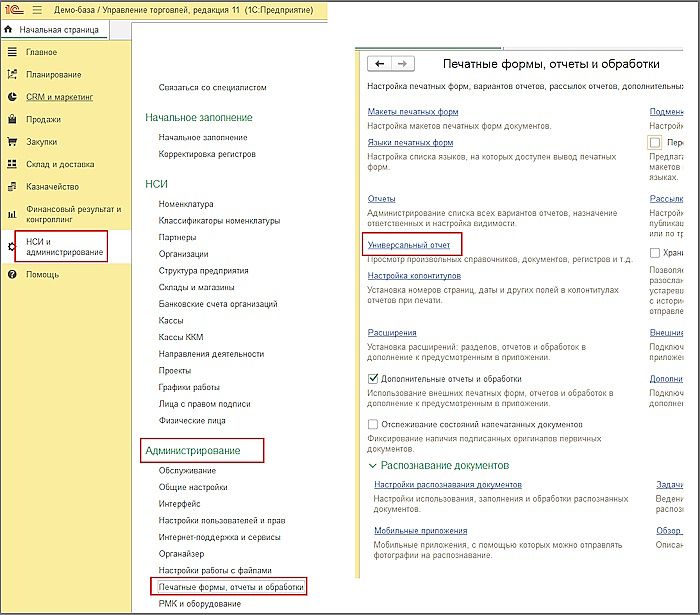Open the Помощь section
Viewport: 700px width, 615px height.
(x=42, y=274)
